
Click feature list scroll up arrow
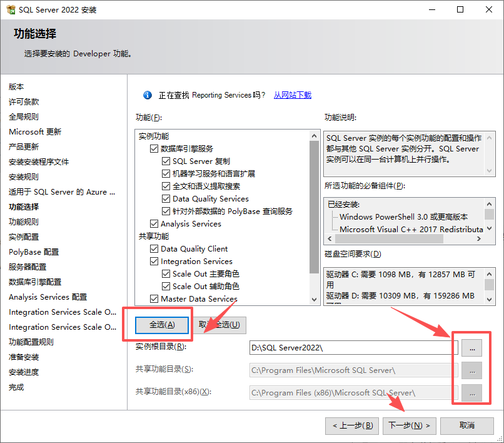tap(314, 136)
